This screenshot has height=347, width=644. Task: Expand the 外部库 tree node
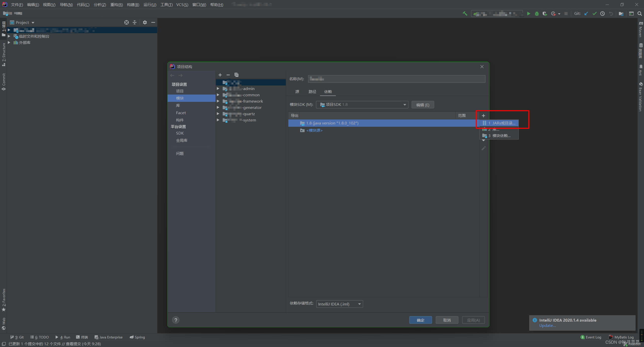(9, 42)
